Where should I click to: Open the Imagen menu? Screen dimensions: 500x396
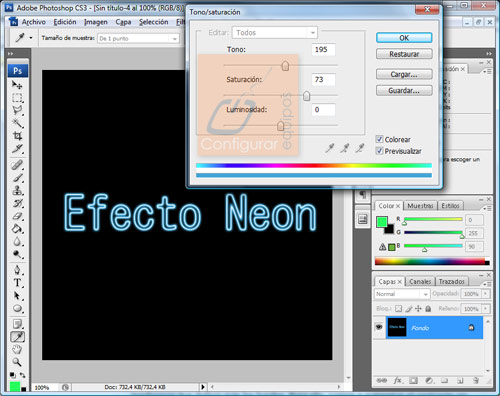(x=96, y=22)
